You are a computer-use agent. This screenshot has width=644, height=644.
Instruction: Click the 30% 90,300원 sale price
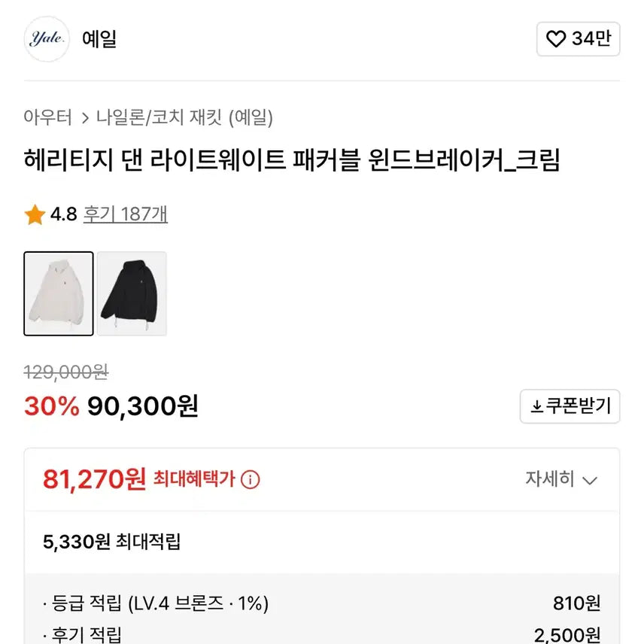111,406
